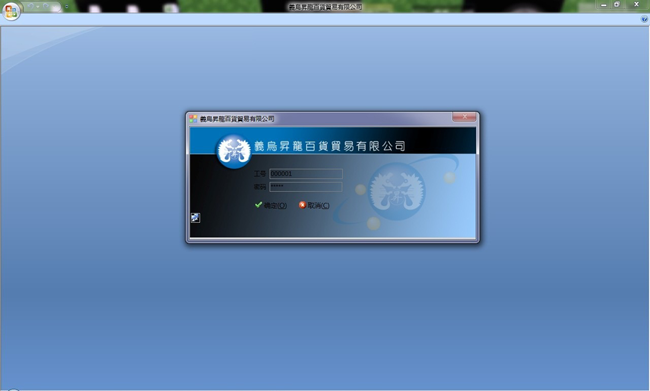The height and width of the screenshot is (391, 650).
Task: Open the undo history dropdown arrow
Action: pyautogui.click(x=38, y=7)
